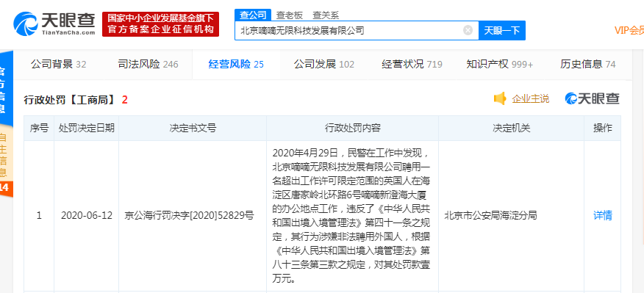Clear the search field with the X icon
Screen dimensions: 644x293
pyautogui.click(x=468, y=30)
